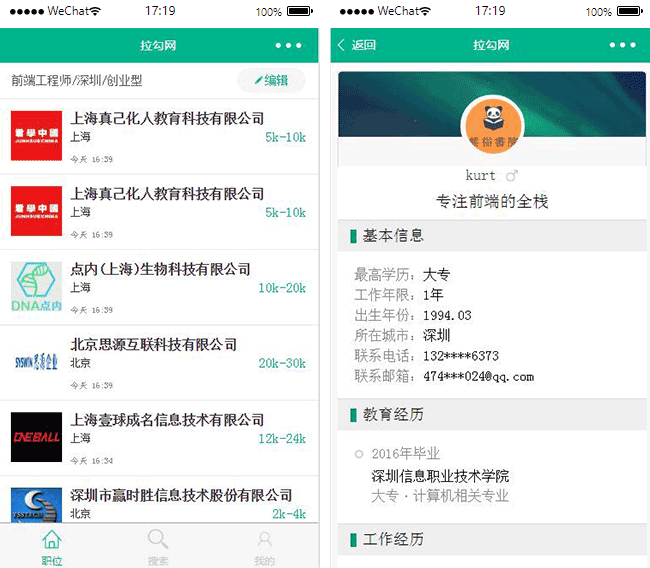This screenshot has width=650, height=568.
Task: Click the 拉勾网 title on job list screen
Action: (158, 45)
